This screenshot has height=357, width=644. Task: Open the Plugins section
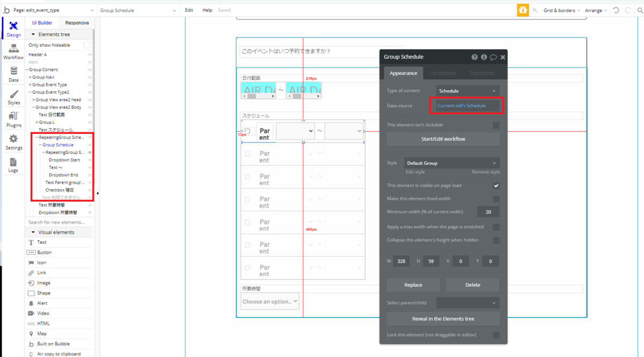[13, 120]
